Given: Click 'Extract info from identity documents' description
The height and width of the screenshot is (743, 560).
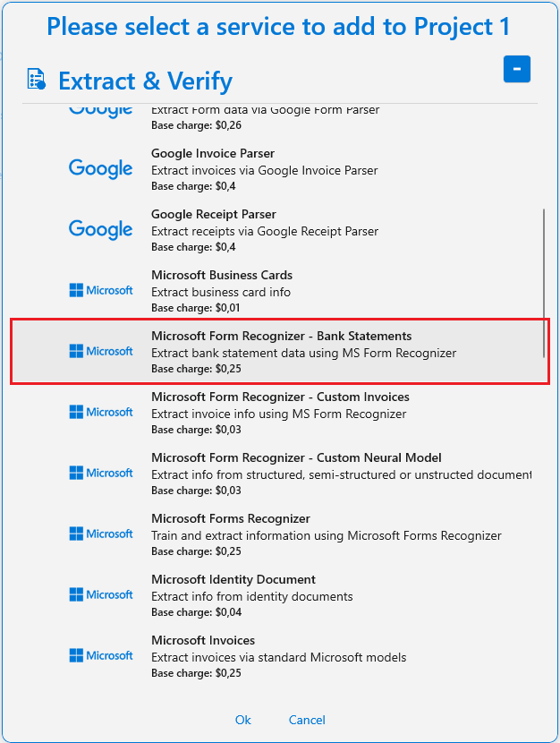Looking at the screenshot, I should 252,596.
